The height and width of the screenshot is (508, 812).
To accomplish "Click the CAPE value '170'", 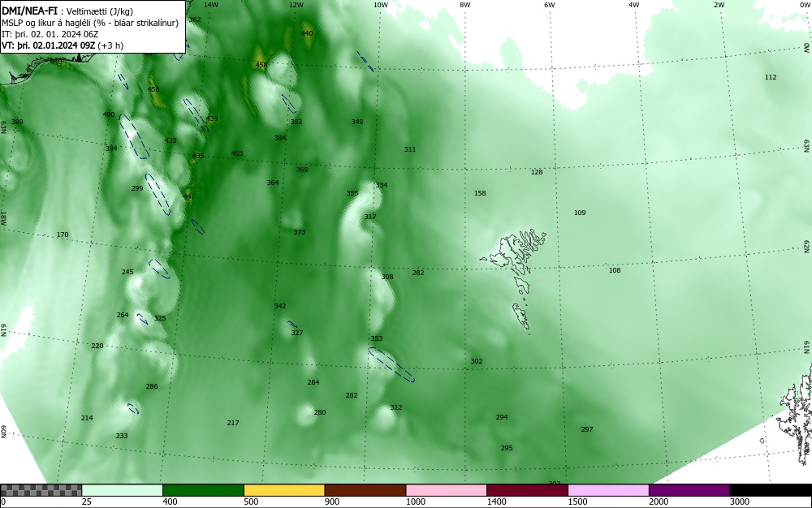I will point(63,235).
